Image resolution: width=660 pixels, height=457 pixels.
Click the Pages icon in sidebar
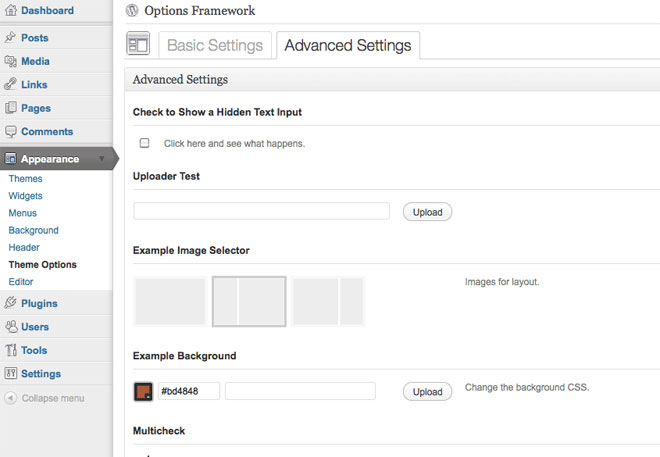click(11, 108)
